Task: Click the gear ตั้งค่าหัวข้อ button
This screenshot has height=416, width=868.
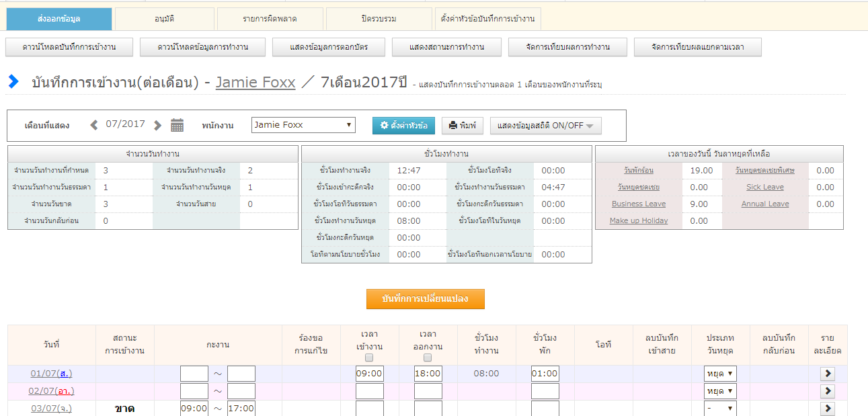Action: click(403, 126)
